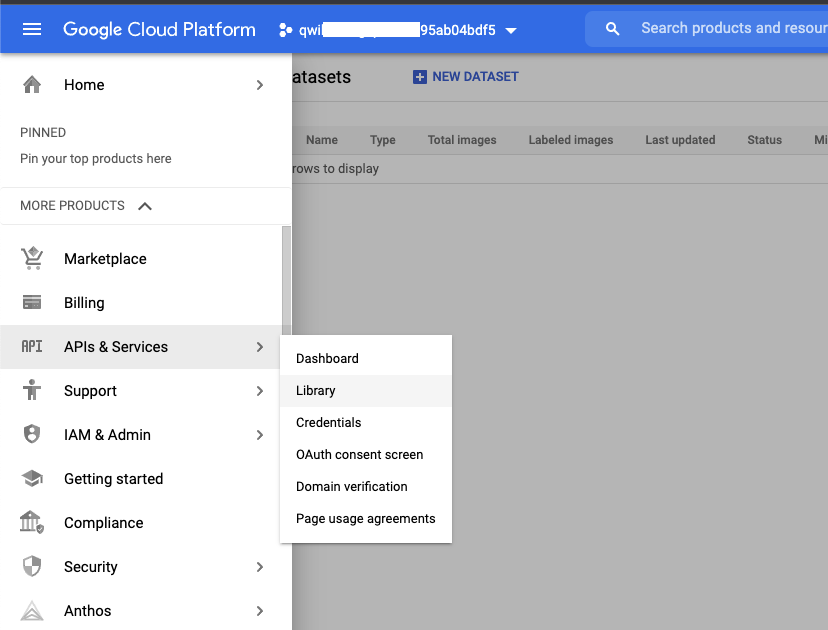Sort by the Last updated column header
This screenshot has width=828, height=630.
(680, 140)
